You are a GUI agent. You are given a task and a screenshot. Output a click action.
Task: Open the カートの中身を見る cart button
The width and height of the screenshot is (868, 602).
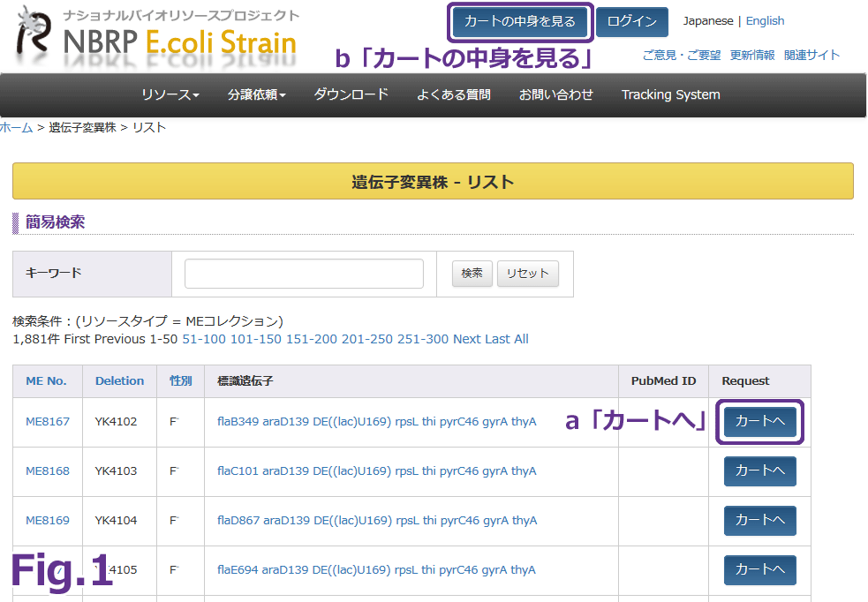pyautogui.click(x=519, y=22)
